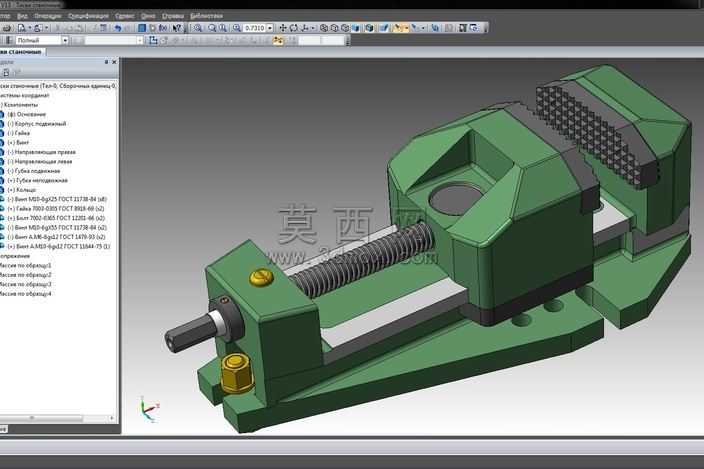
Task: Click the wireframe display icon
Action: pos(324,28)
